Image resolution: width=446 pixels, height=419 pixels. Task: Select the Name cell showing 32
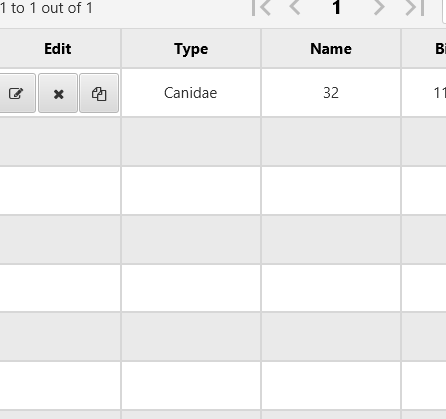(331, 93)
